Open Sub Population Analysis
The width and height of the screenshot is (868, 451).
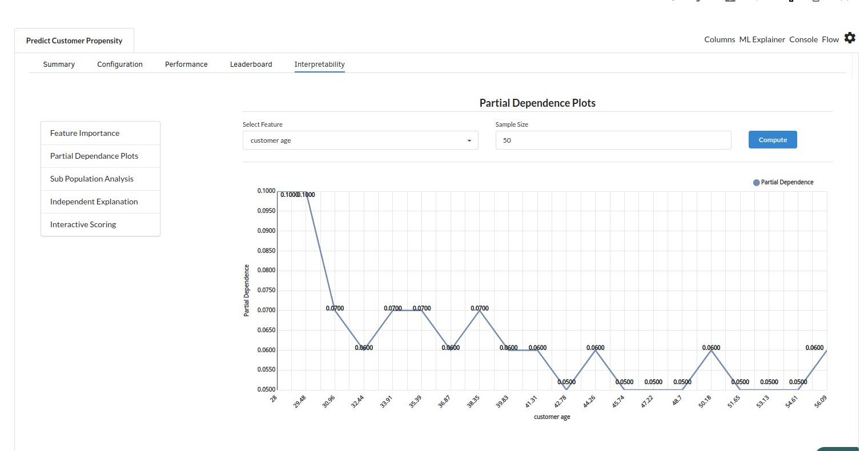(x=101, y=179)
